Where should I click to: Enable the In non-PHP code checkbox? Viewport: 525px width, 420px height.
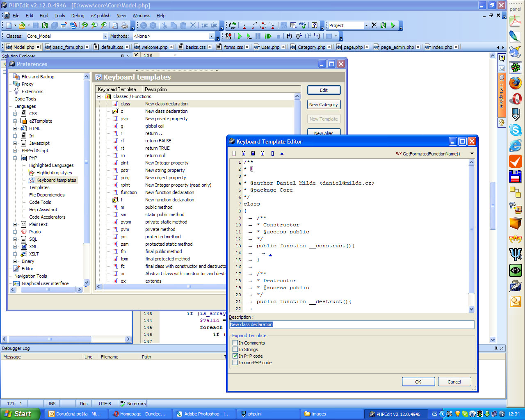tap(235, 363)
